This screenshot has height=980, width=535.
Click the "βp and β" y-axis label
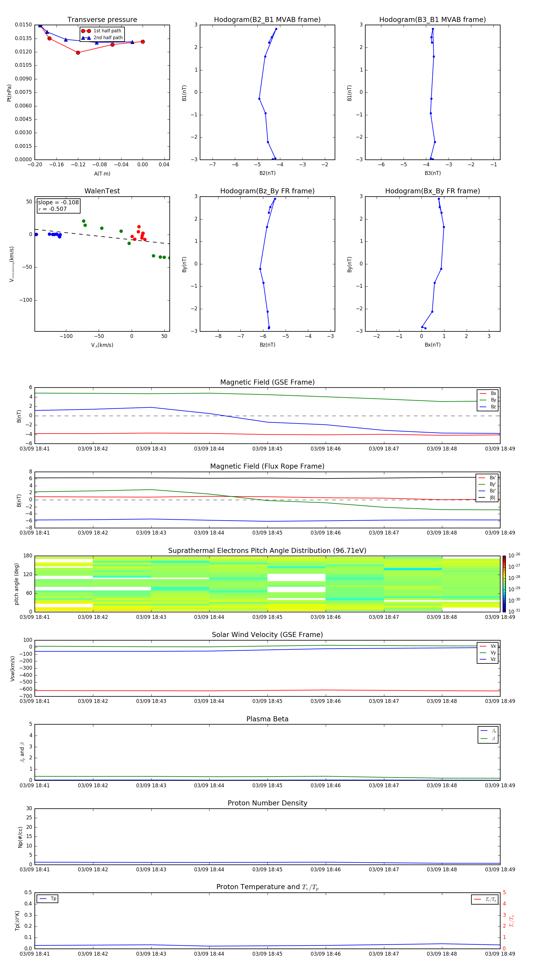tap(22, 753)
